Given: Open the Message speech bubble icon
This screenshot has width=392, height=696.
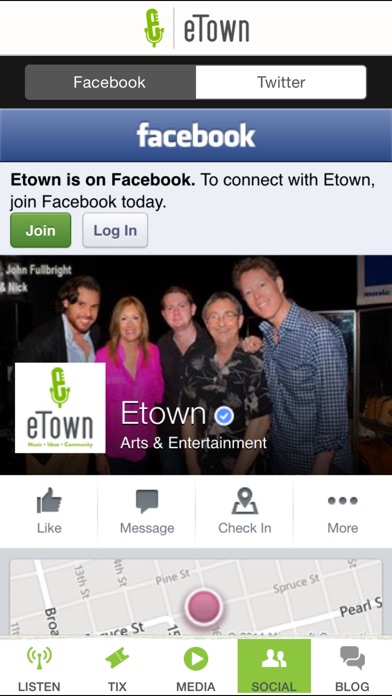Looking at the screenshot, I should coord(147,502).
